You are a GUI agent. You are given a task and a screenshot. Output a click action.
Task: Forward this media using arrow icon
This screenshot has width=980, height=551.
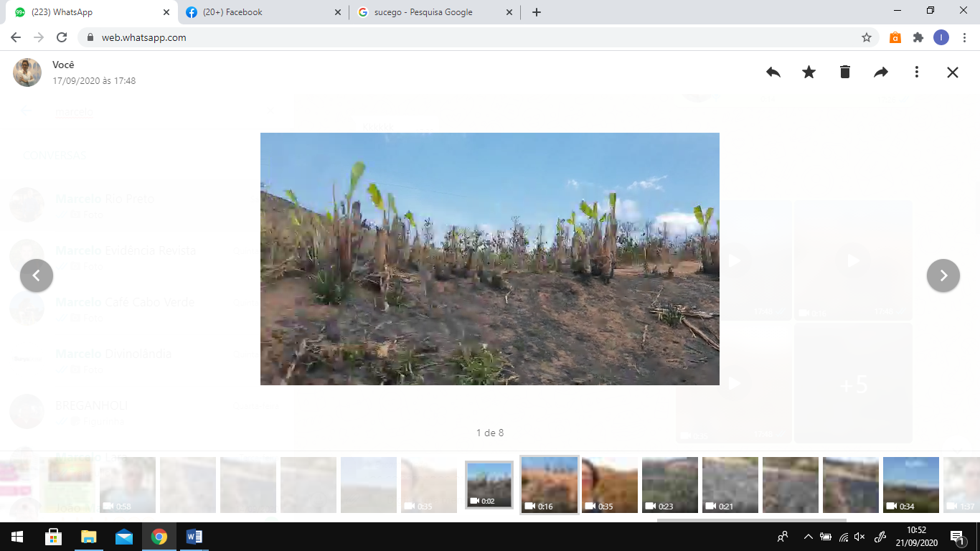pos(880,72)
